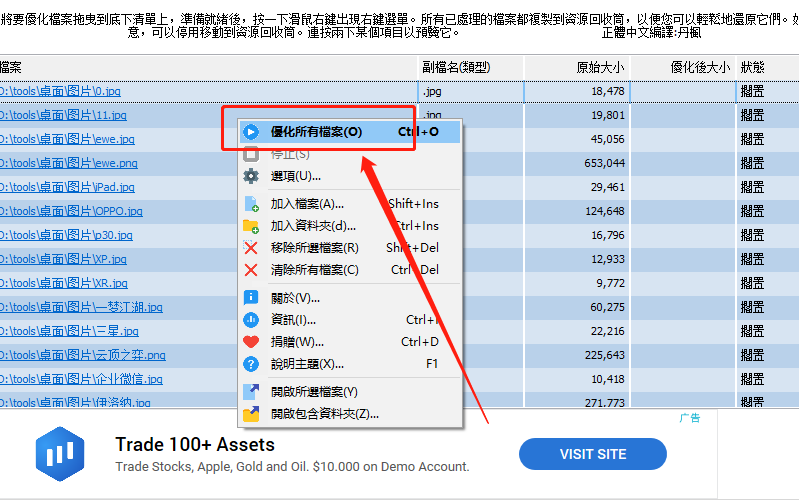Click the .jpg type cell of 0.jpg row
Screen dimensions: 799x500
471,91
